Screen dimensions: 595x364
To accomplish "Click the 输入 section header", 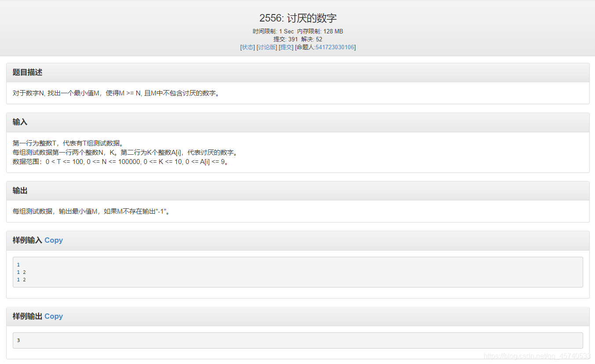I will (20, 122).
